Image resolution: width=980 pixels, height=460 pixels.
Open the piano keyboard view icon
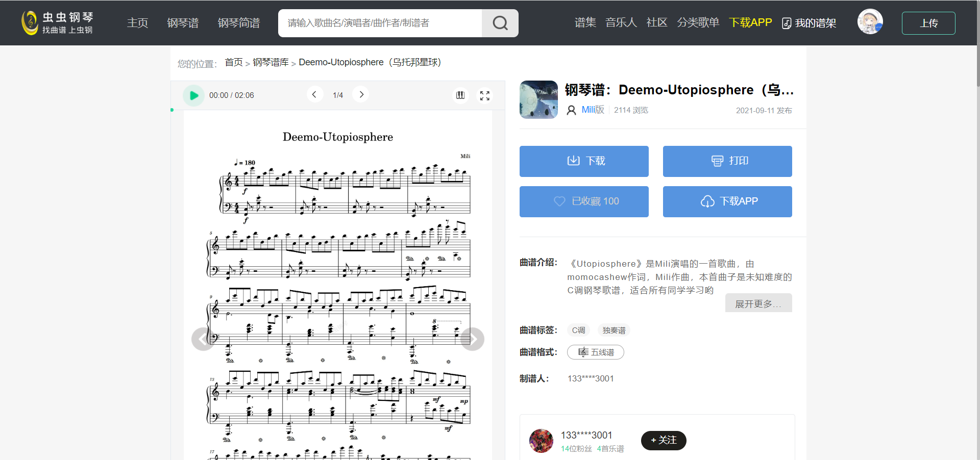tap(460, 95)
